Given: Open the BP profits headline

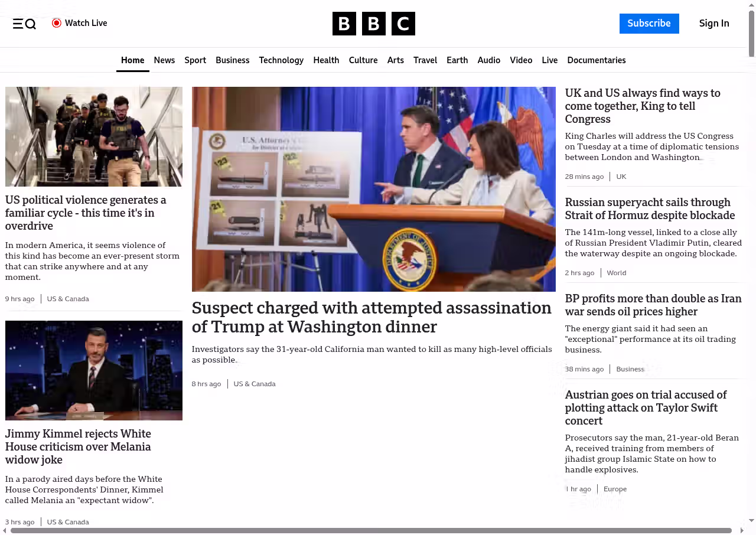Looking at the screenshot, I should coord(653,305).
